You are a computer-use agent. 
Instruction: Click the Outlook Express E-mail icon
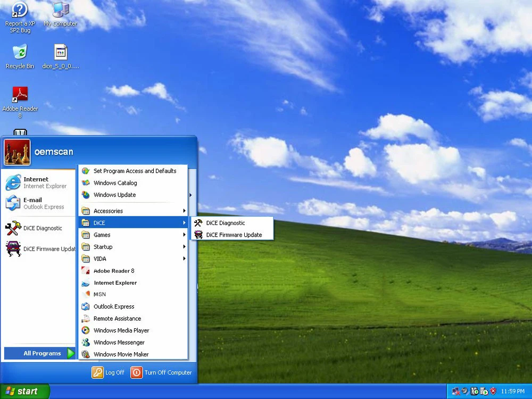point(13,203)
